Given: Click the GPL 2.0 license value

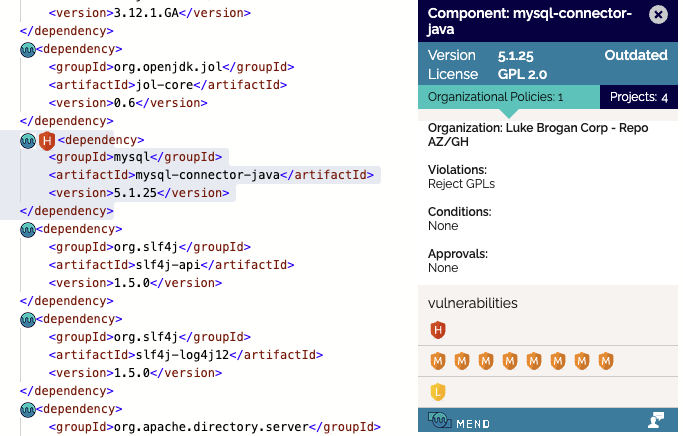Looking at the screenshot, I should [x=522, y=74].
